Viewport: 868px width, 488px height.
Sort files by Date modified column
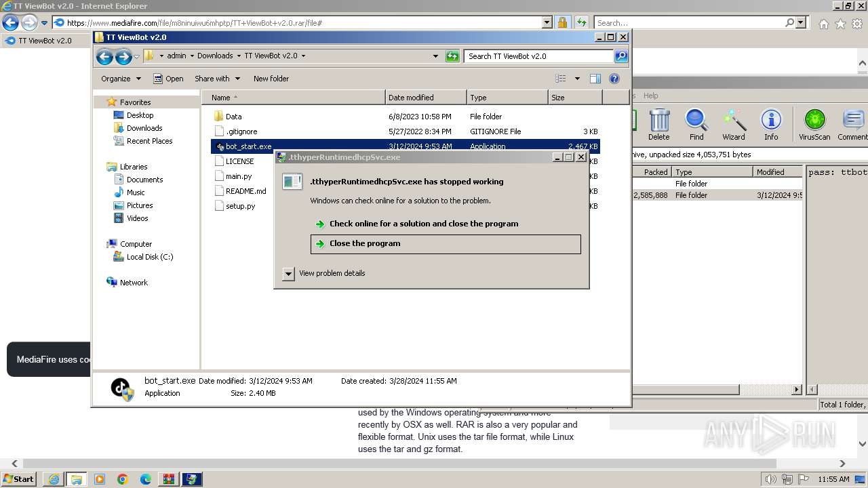426,98
